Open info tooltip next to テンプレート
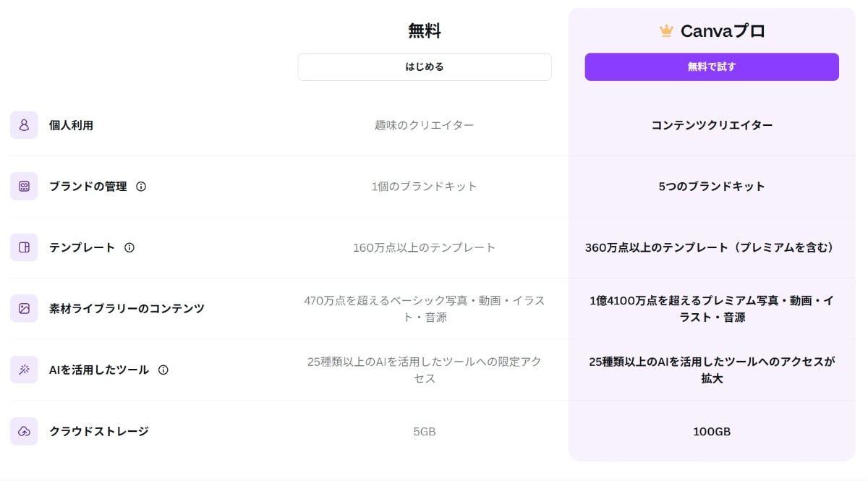Viewport: 868px width, 481px height. [x=129, y=247]
